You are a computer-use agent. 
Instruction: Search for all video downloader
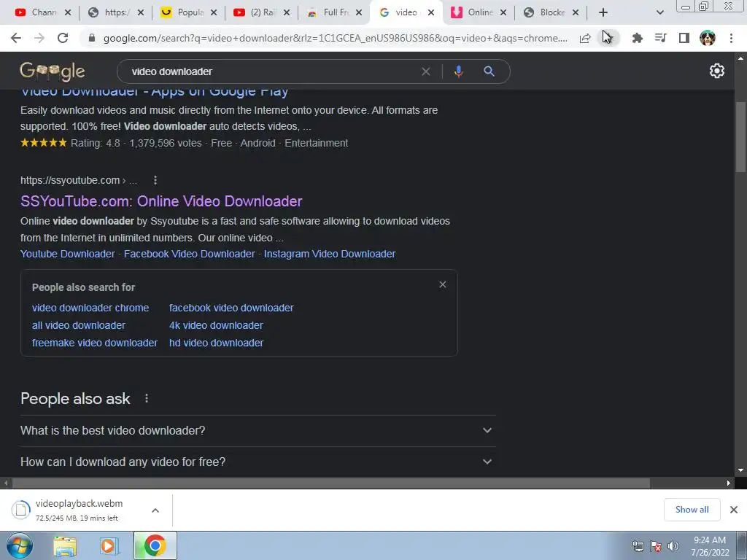79,325
